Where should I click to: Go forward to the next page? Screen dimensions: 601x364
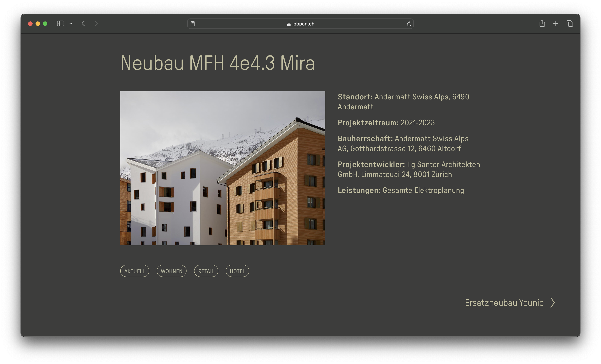[x=96, y=24]
